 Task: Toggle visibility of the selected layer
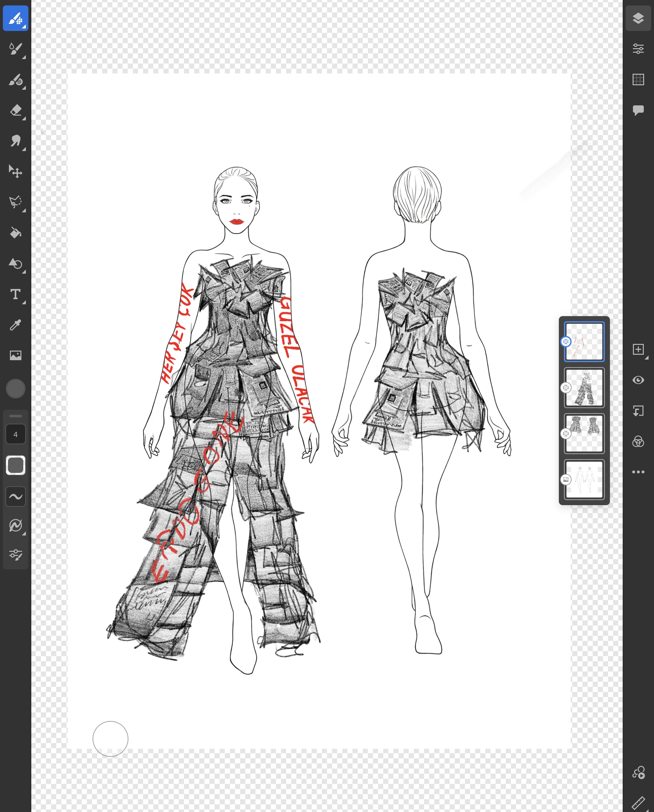click(638, 380)
